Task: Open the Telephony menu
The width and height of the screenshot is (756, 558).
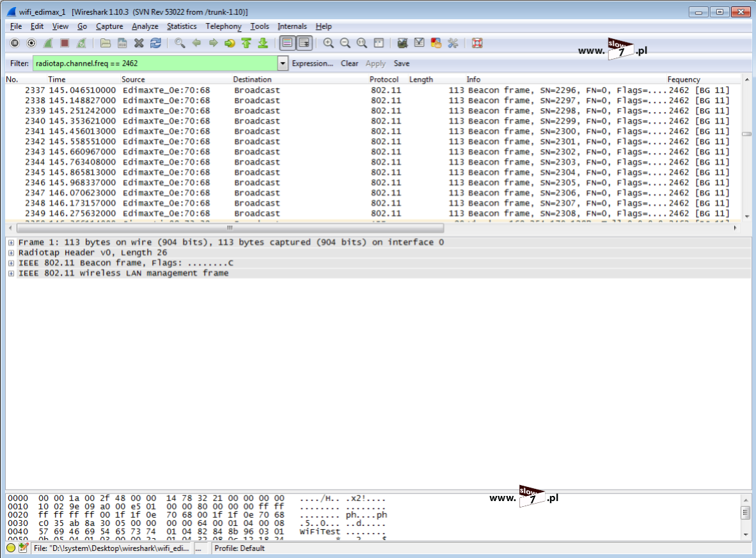Action: click(223, 26)
